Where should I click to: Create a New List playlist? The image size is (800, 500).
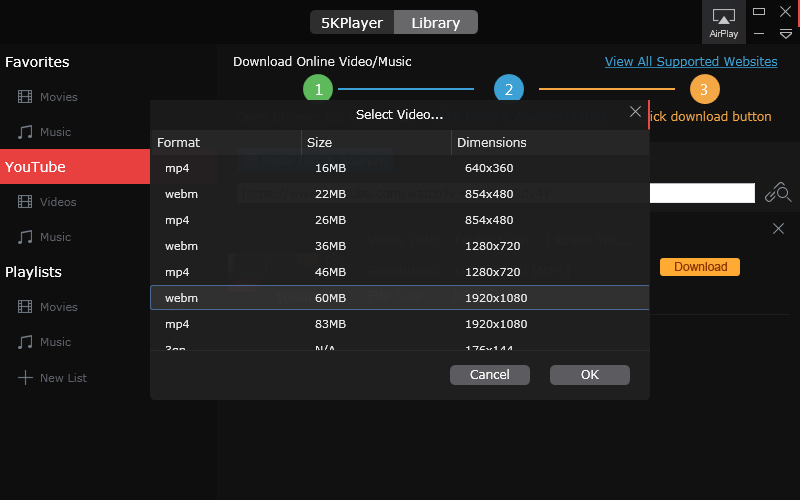[63, 378]
